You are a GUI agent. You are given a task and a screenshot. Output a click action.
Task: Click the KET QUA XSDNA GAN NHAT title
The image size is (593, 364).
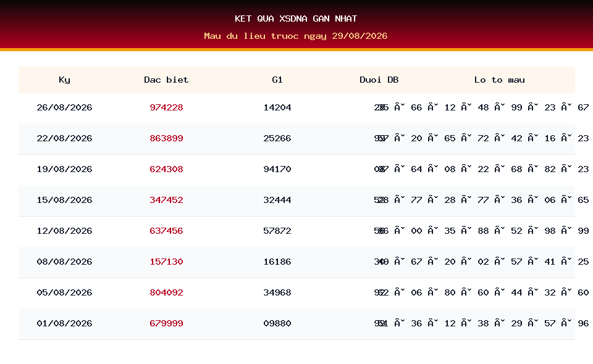coord(296,19)
